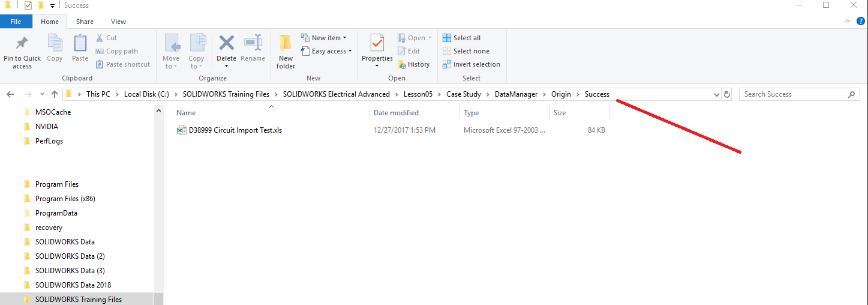Viewport: 868px width, 305px height.
Task: Expand the address bar history dropdown
Action: [716, 94]
